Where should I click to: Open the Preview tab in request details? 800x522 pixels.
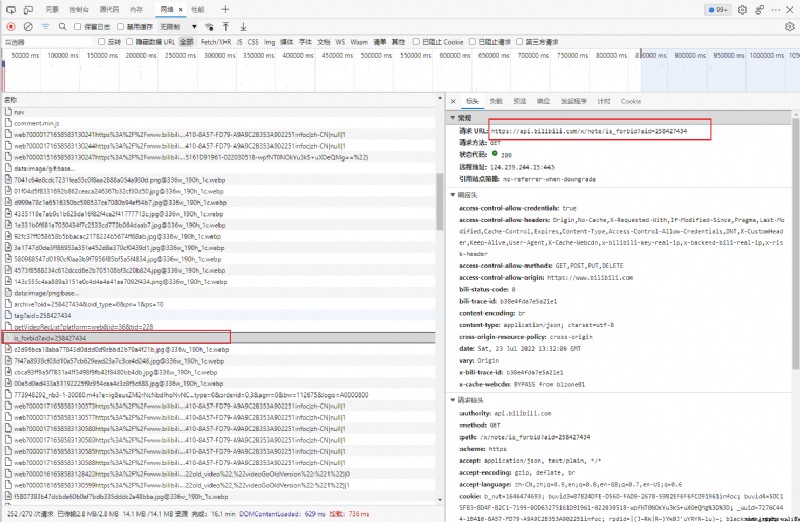click(x=520, y=101)
